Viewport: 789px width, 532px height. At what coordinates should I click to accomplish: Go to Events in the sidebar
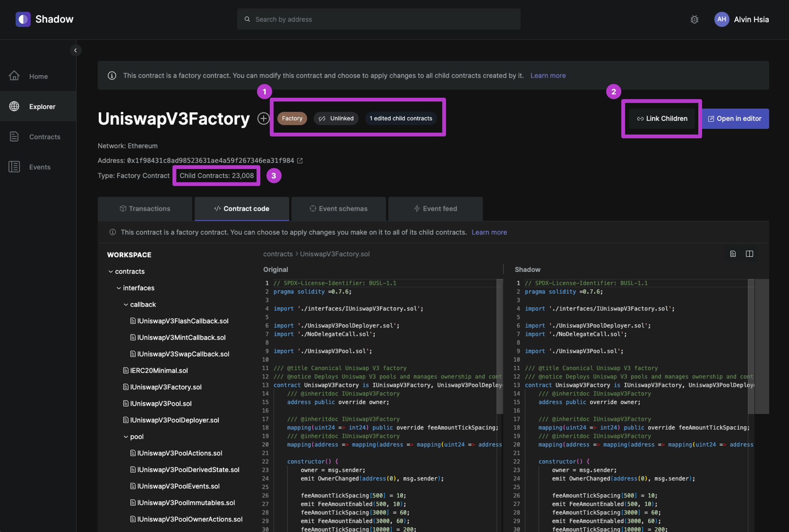(40, 167)
